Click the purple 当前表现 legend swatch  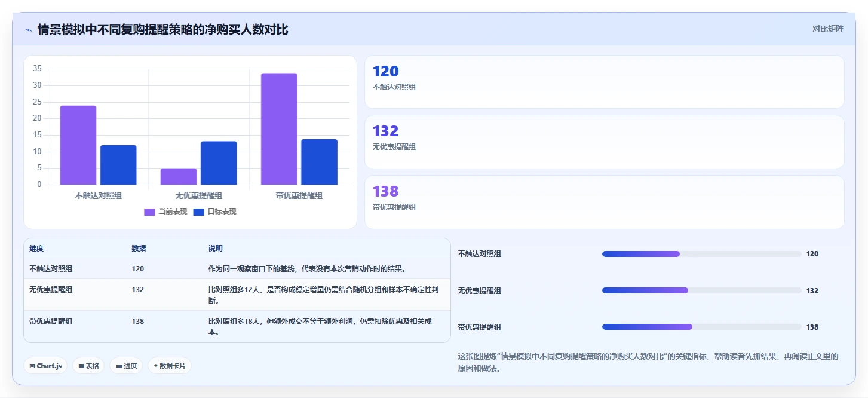click(149, 212)
